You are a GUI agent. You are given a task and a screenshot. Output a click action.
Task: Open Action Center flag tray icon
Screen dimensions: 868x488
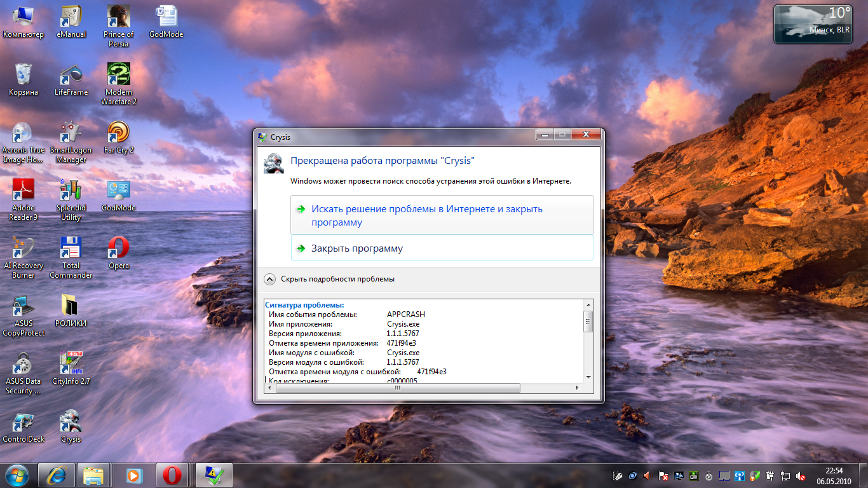coord(663,475)
